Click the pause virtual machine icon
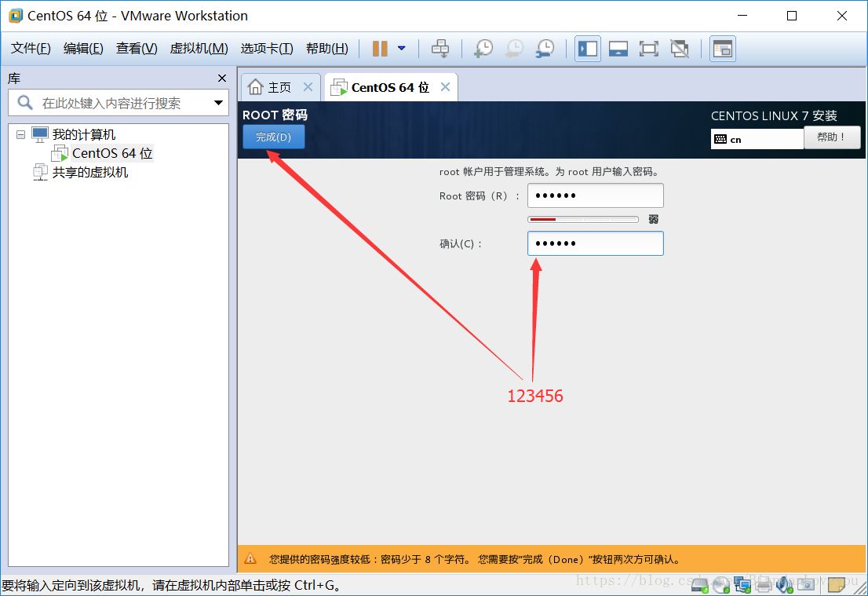The height and width of the screenshot is (596, 868). point(380,49)
